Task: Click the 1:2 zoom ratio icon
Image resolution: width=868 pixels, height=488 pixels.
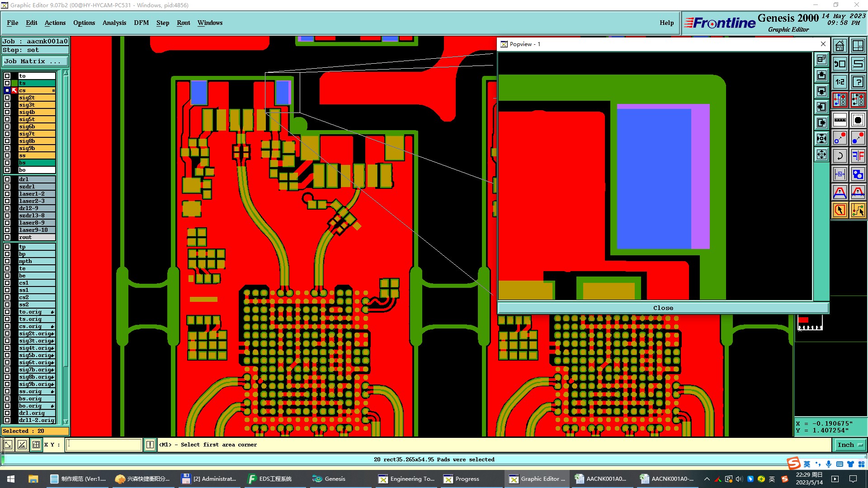Action: [x=840, y=82]
